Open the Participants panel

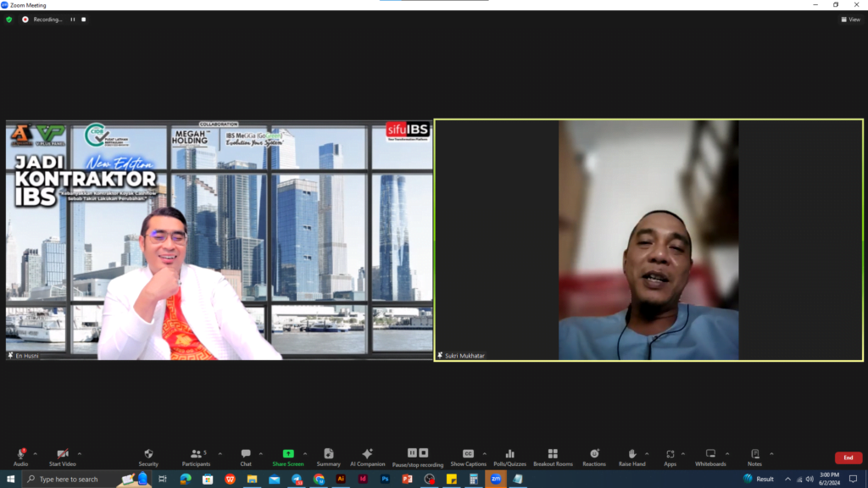196,457
